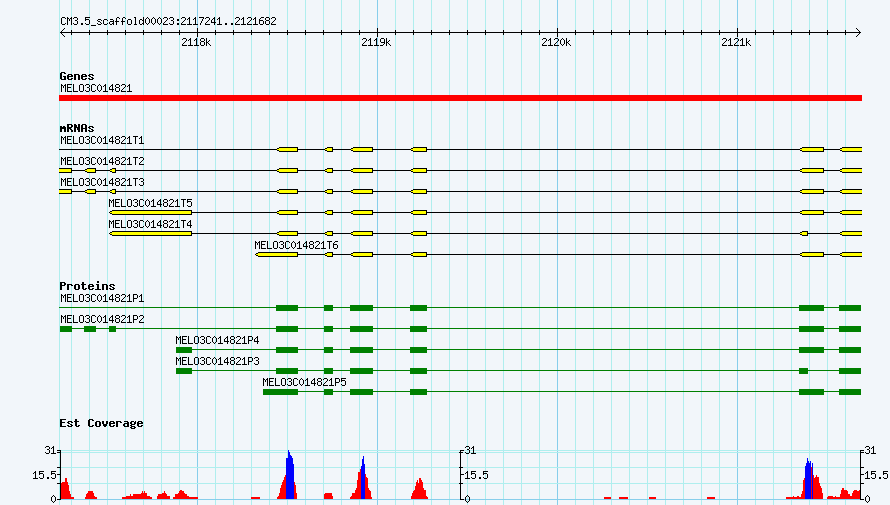890x505 pixels.
Task: Click the Est Coverage track heading
Action: (101, 423)
